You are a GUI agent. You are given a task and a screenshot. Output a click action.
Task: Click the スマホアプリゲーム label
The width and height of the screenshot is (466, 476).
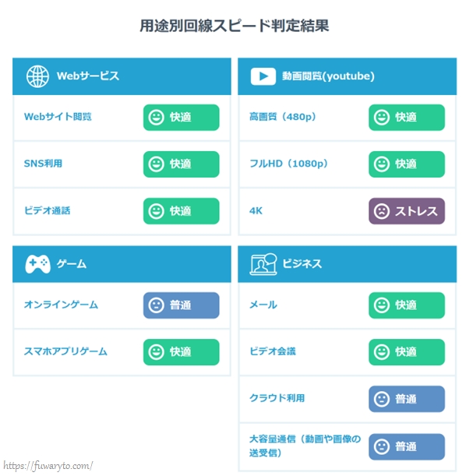[x=65, y=351]
